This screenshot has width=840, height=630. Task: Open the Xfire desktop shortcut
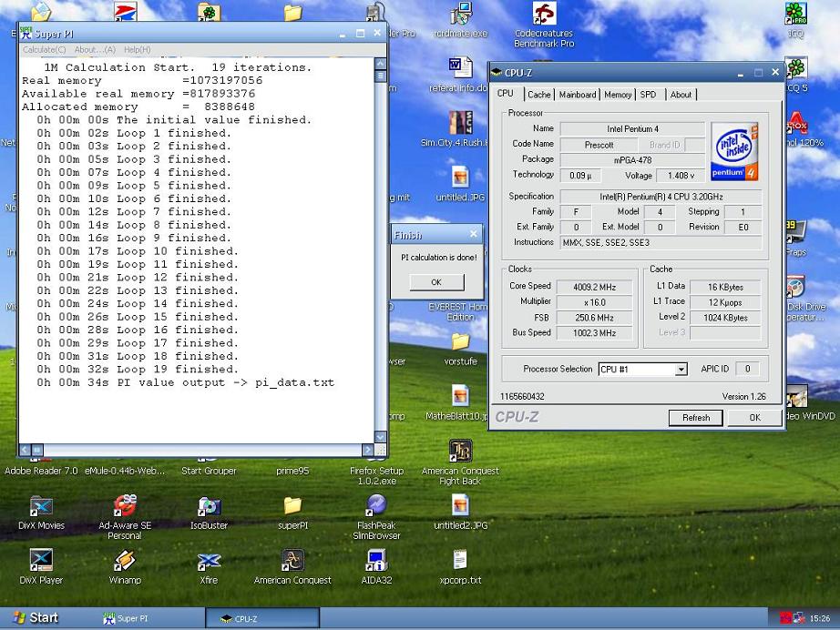point(209,562)
